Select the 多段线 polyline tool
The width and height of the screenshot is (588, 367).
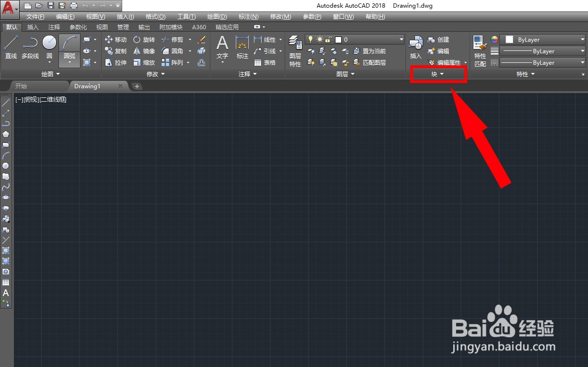tap(30, 47)
